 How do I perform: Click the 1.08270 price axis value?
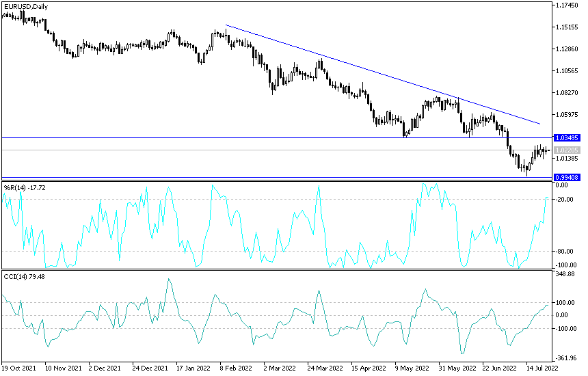click(567, 92)
